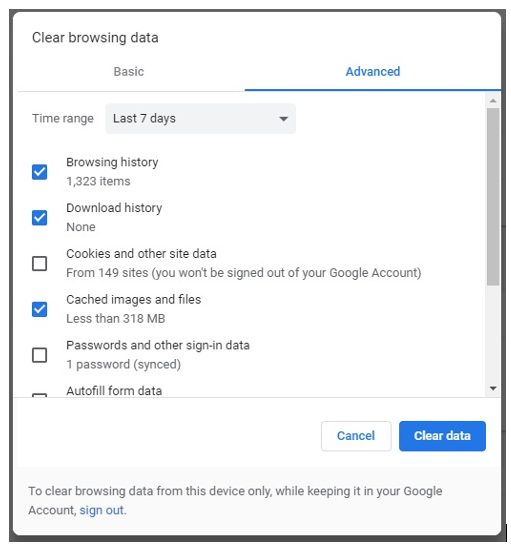The image size is (511, 546).
Task: Click the vertical scrollbar thumb
Action: point(493,197)
